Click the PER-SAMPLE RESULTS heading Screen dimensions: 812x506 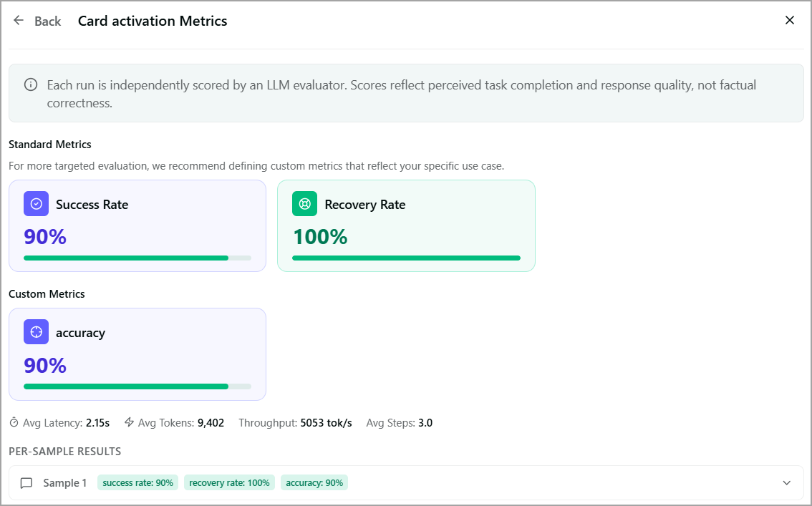click(x=64, y=451)
